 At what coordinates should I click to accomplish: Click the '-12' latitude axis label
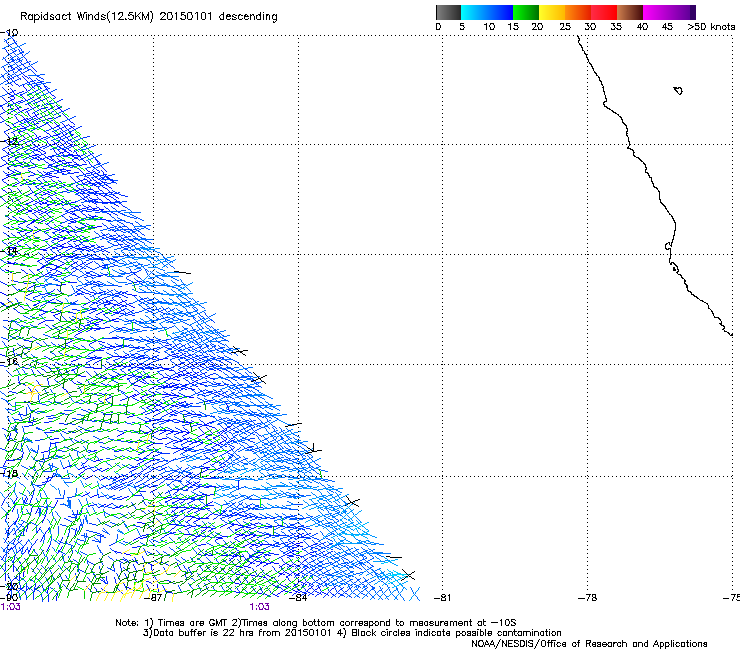[x=9, y=141]
